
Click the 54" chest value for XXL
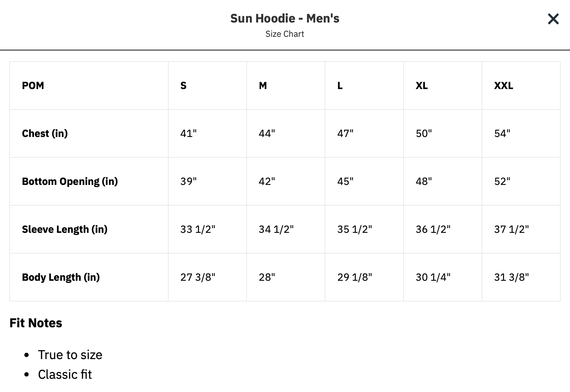point(502,133)
